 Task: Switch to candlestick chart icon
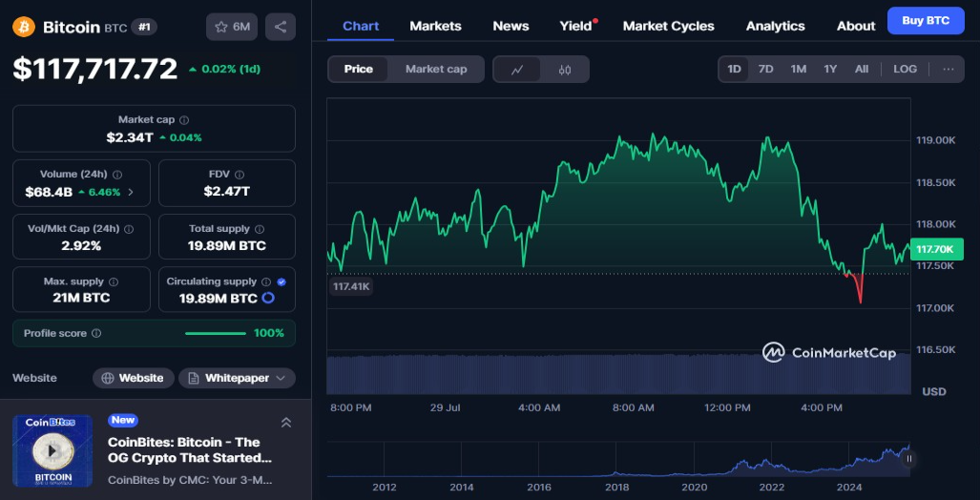click(x=564, y=70)
